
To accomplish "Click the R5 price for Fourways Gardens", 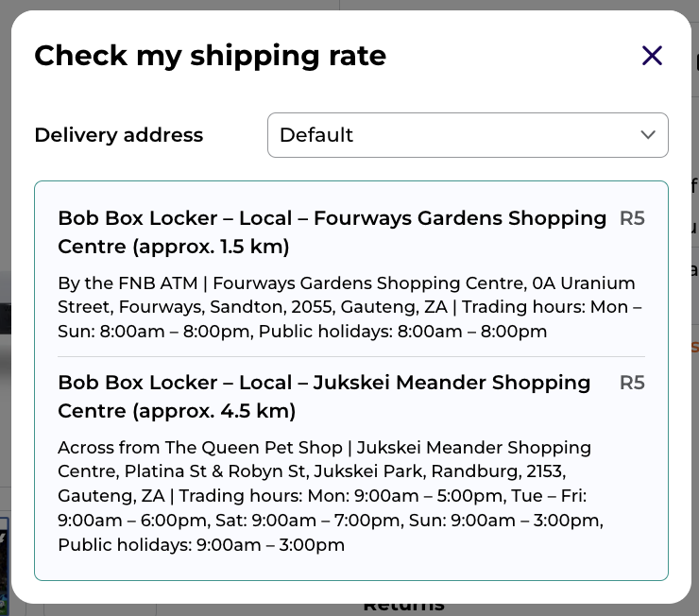I will tap(632, 218).
